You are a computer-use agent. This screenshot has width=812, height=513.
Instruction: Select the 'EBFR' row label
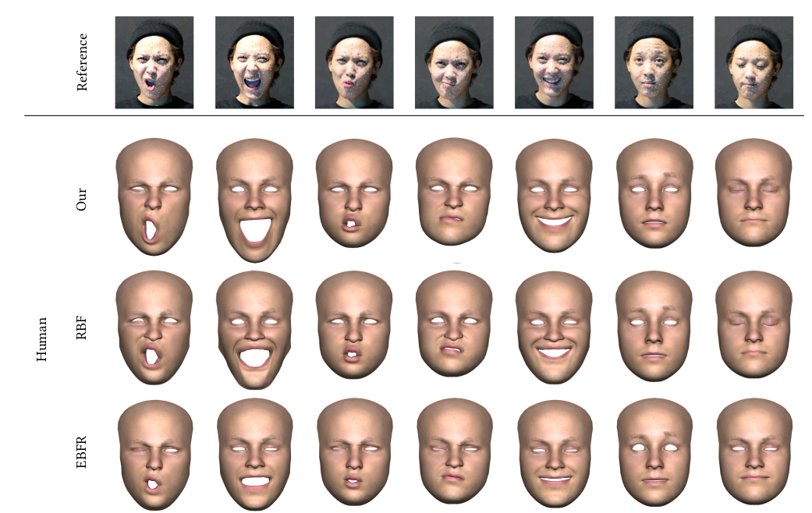[81, 452]
